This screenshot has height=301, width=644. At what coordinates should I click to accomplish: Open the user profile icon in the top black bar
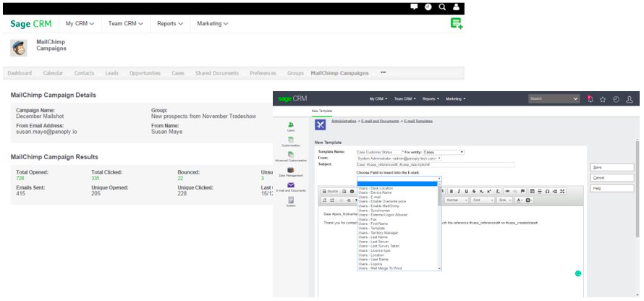tap(456, 7)
